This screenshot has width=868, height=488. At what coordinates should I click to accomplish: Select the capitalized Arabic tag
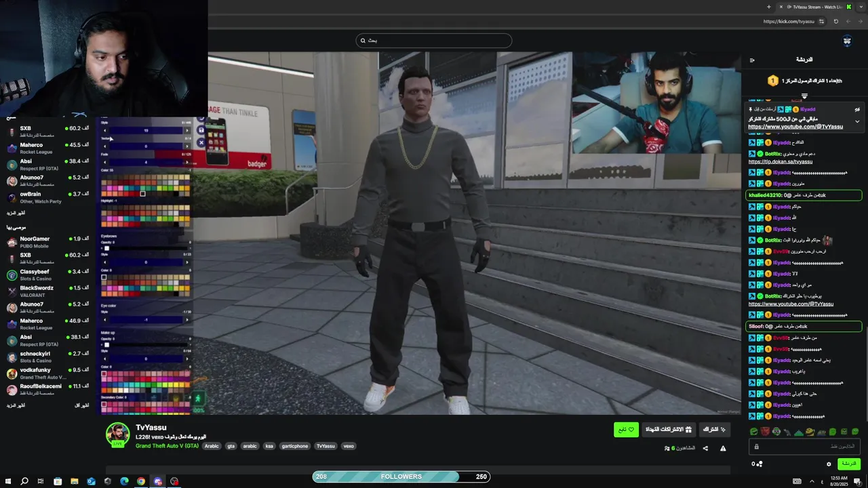[212, 446]
